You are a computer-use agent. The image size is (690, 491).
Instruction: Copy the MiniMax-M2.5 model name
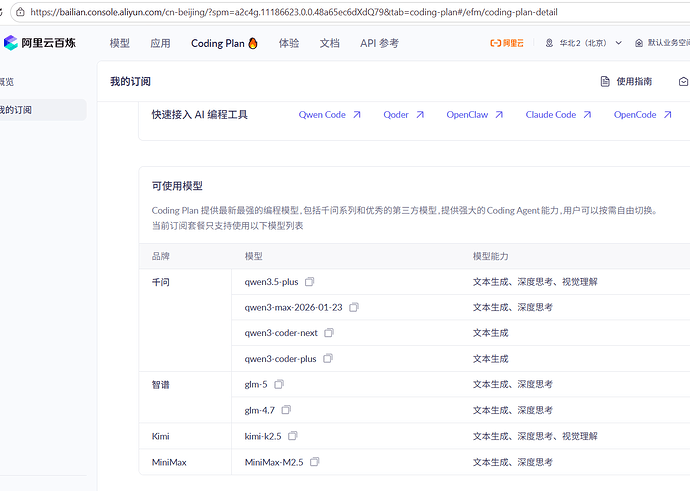[x=315, y=462]
